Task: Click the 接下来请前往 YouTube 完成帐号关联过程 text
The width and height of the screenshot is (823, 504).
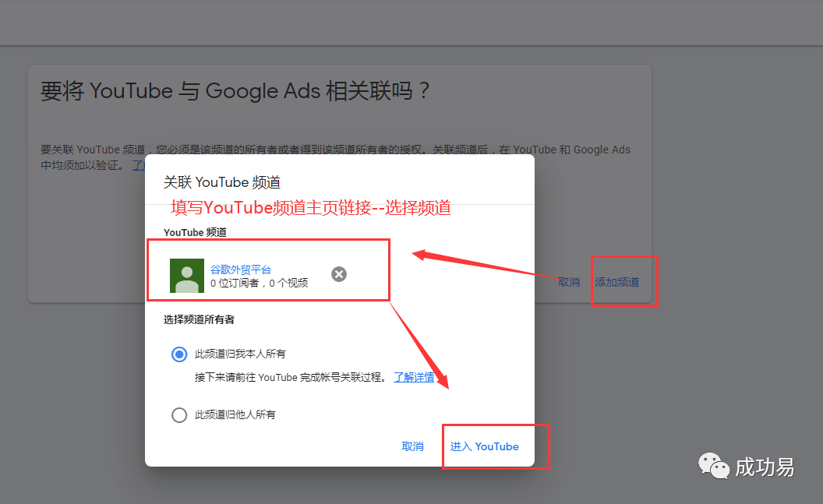Action: pos(291,377)
